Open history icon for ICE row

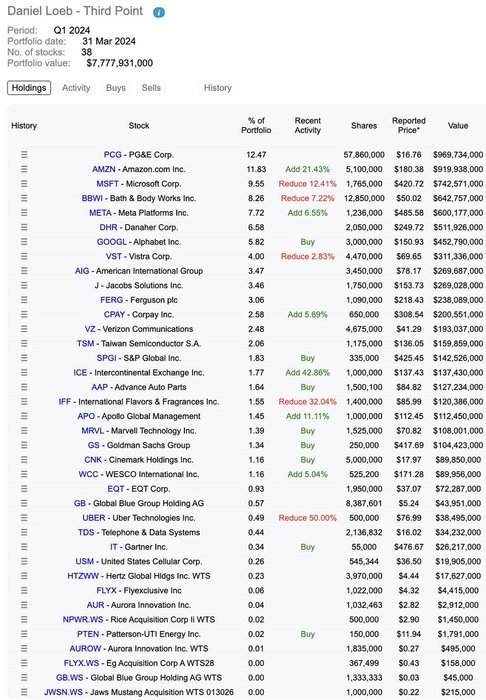(x=24, y=372)
